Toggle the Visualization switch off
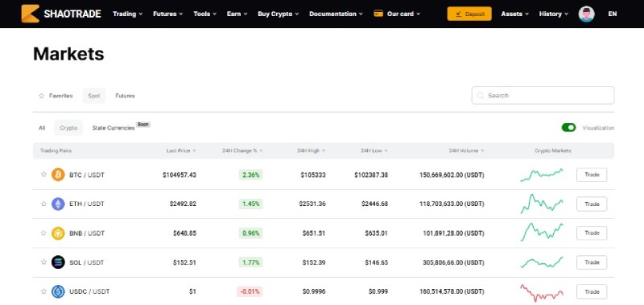 pyautogui.click(x=568, y=128)
